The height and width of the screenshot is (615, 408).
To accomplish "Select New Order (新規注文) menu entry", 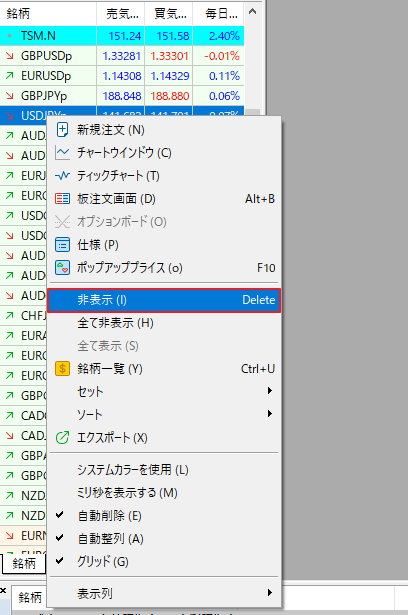I will pyautogui.click(x=164, y=130).
